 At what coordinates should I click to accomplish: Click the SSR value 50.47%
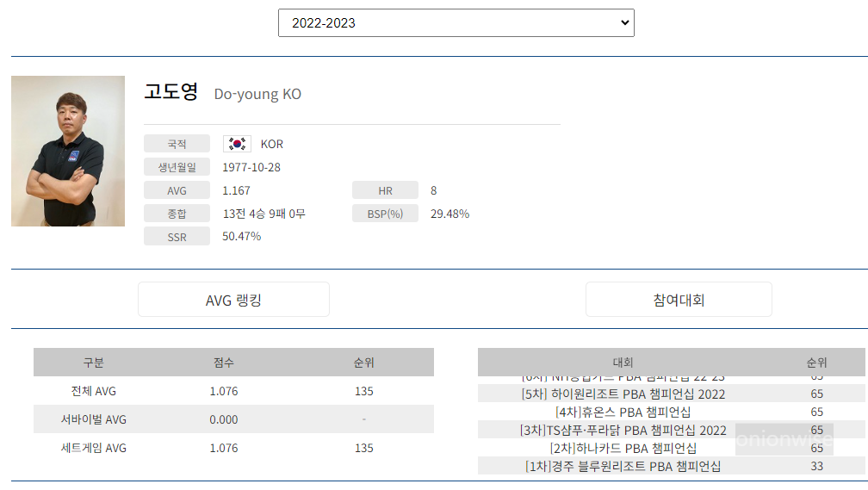coord(241,237)
